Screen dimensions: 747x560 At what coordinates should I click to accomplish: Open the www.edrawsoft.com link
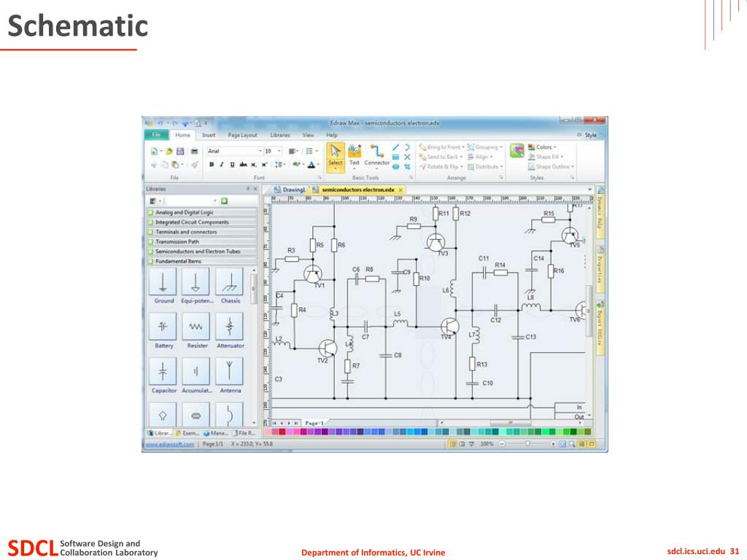(x=169, y=444)
